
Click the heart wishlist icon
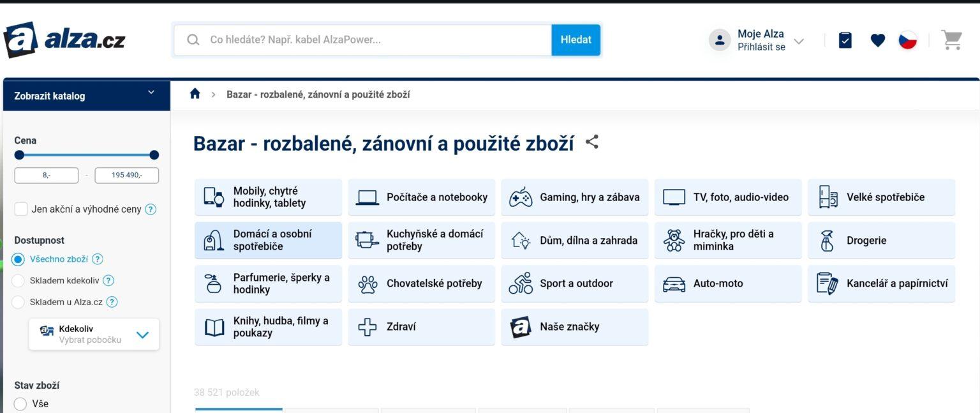coord(877,40)
